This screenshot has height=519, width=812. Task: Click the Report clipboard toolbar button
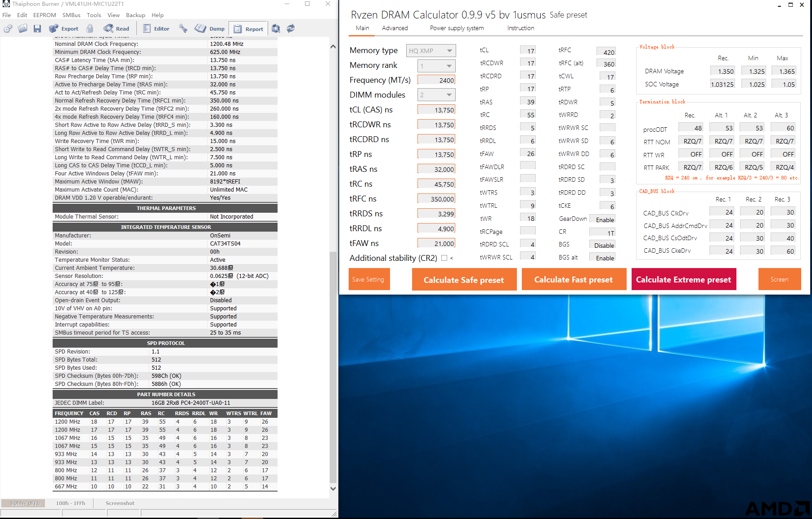click(248, 29)
